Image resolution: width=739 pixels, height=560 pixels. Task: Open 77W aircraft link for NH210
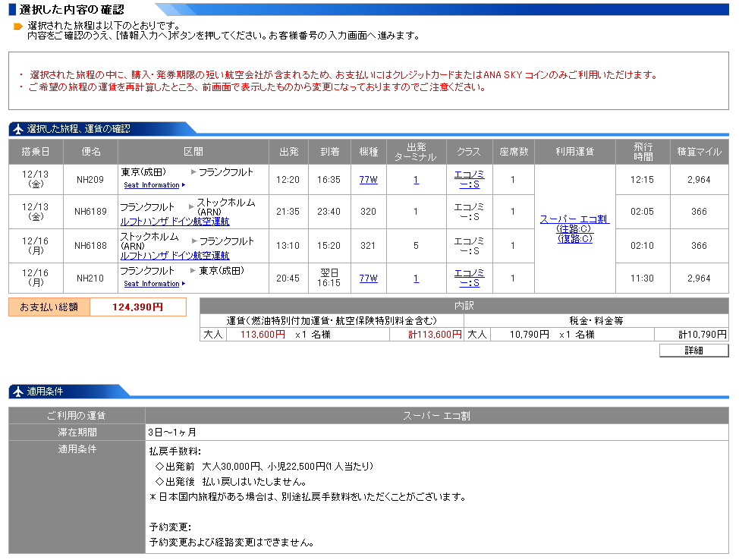(x=368, y=278)
